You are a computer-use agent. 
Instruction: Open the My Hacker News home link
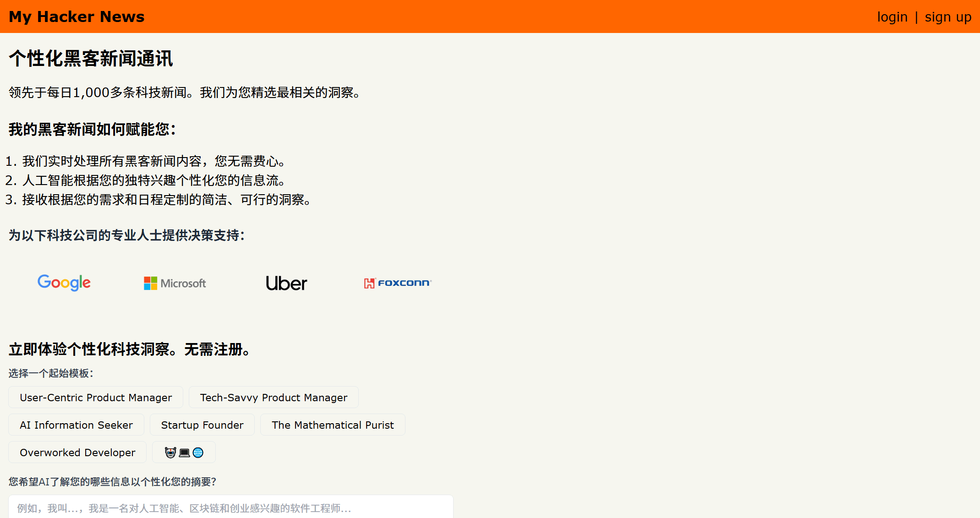tap(77, 16)
